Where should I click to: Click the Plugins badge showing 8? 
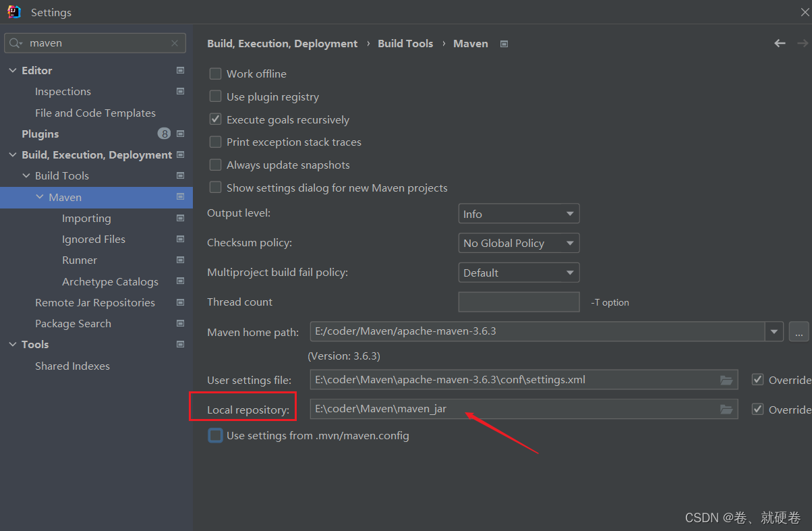pyautogui.click(x=165, y=134)
